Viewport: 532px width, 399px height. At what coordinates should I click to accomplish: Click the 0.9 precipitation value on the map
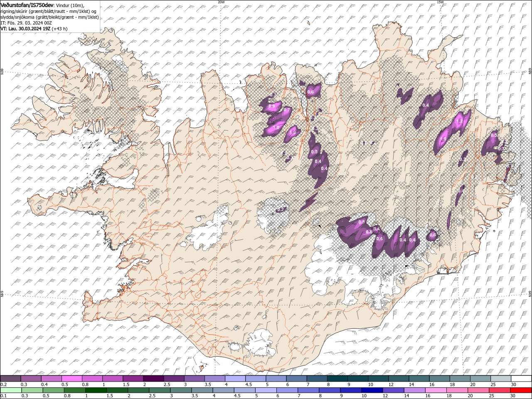[272, 106]
